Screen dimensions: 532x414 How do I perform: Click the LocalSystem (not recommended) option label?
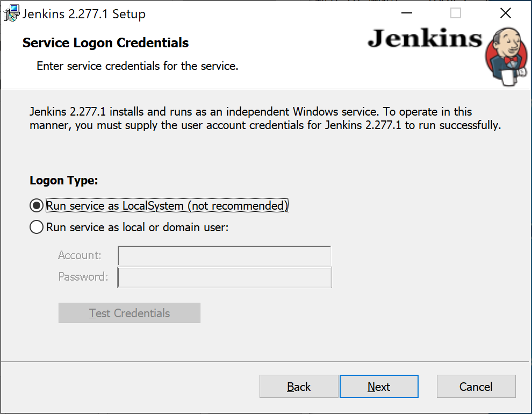pyautogui.click(x=167, y=205)
